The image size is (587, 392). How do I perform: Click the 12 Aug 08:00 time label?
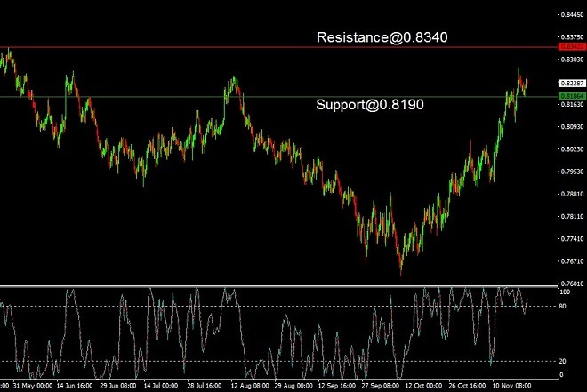pyautogui.click(x=250, y=385)
